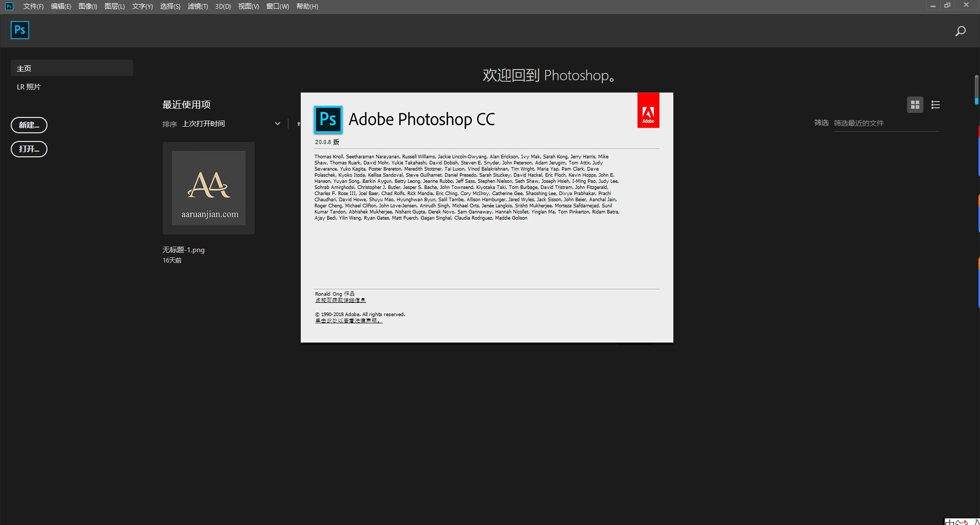Click the detailed info link under Ronald Ong
The width and height of the screenshot is (980, 525).
point(340,300)
